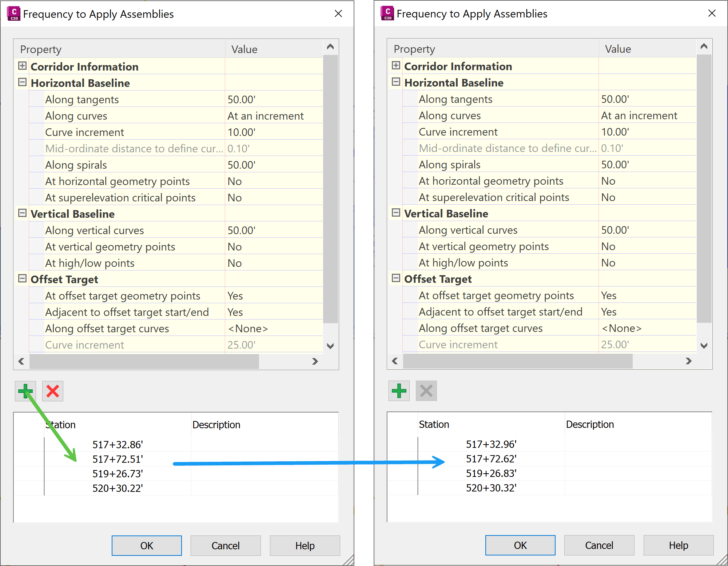Select 'At an increment' value in left dialog
The width and height of the screenshot is (728, 566).
tap(266, 116)
